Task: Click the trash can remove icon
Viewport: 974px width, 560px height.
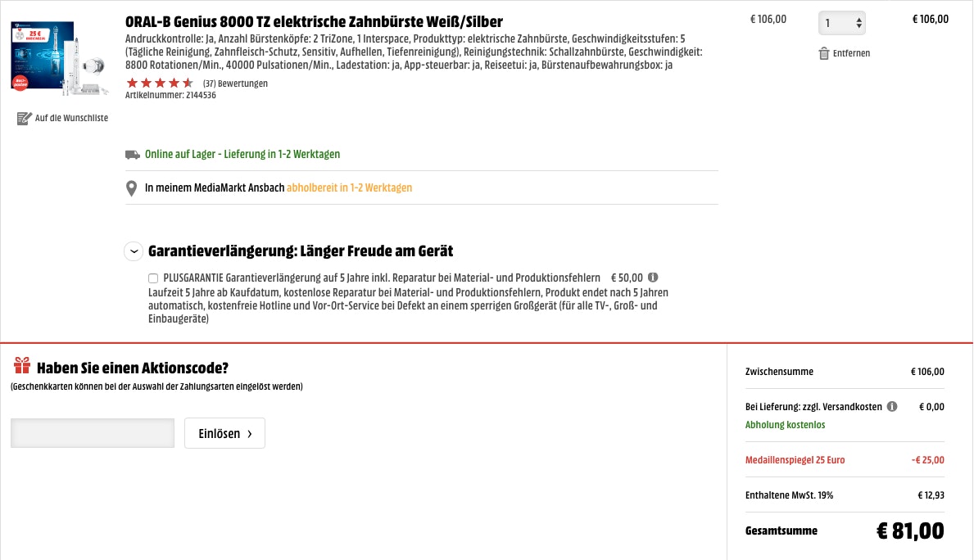Action: coord(824,53)
